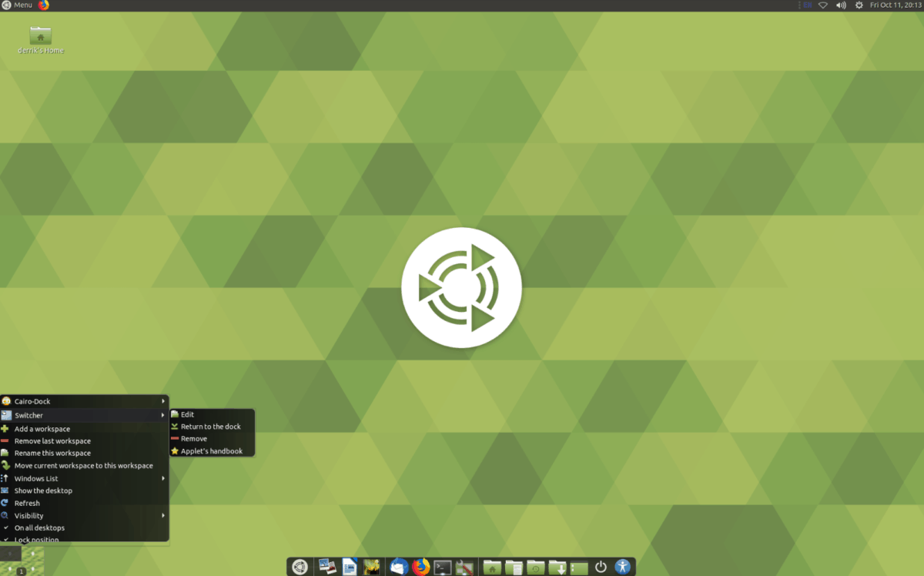
Task: Launch Firefox from the dock
Action: 420,564
